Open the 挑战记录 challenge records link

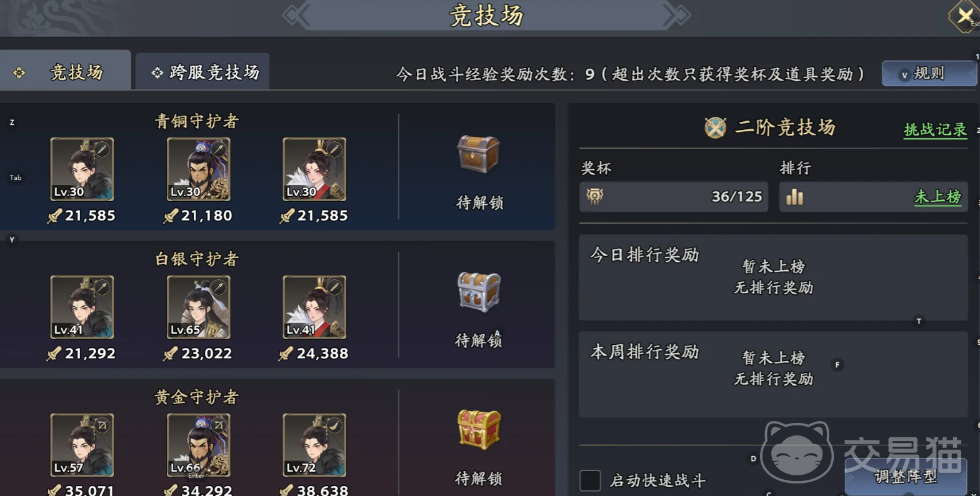(935, 129)
